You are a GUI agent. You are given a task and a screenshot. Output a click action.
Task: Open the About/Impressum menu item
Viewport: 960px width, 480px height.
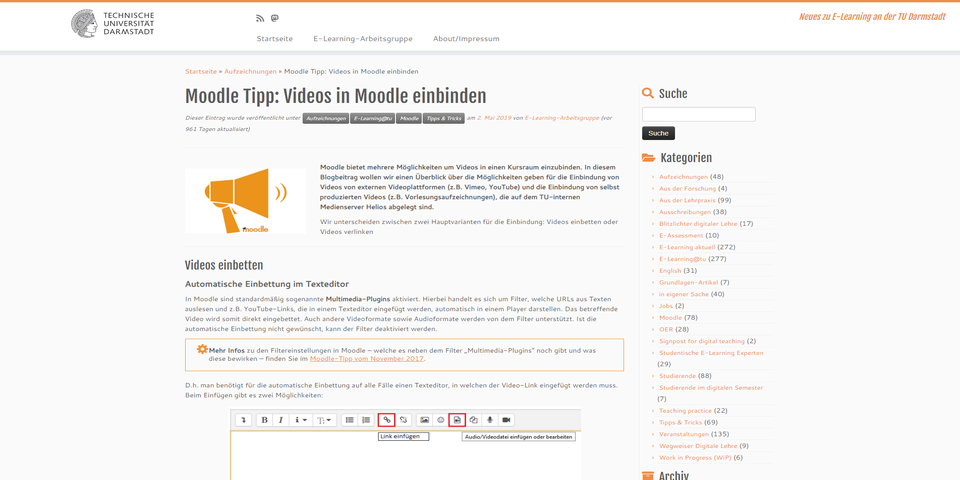tap(466, 39)
